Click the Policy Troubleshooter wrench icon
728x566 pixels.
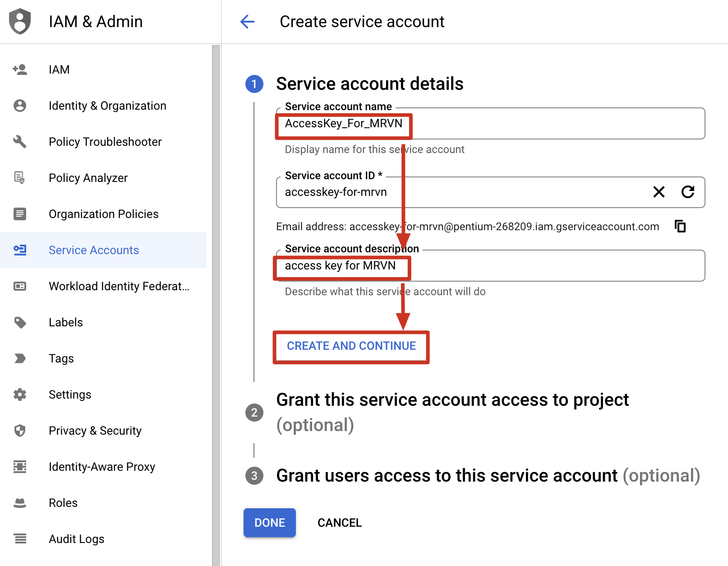20,142
